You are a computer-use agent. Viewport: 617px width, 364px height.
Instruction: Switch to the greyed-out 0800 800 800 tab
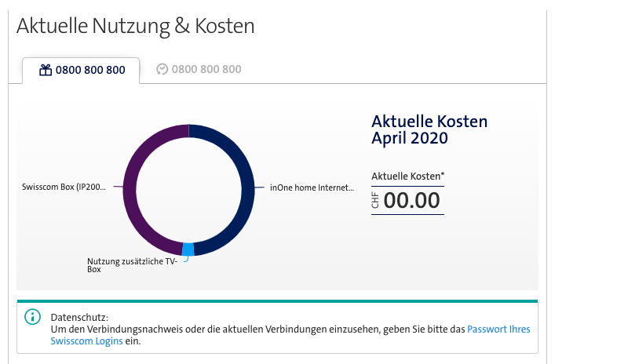tap(206, 69)
